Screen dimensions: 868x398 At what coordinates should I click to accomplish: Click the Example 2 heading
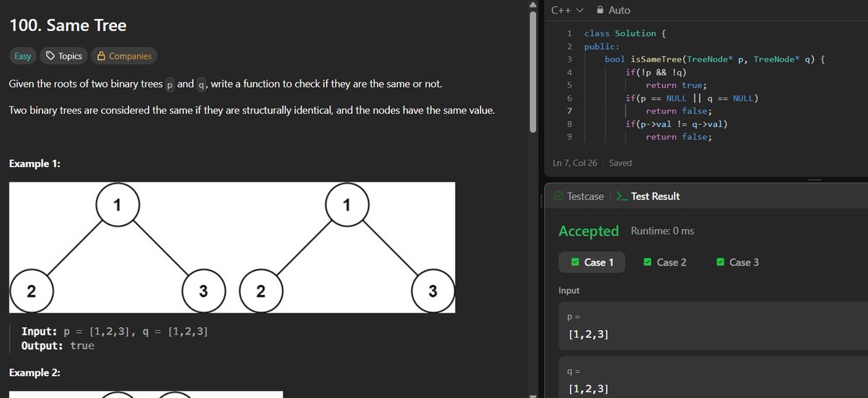point(35,373)
